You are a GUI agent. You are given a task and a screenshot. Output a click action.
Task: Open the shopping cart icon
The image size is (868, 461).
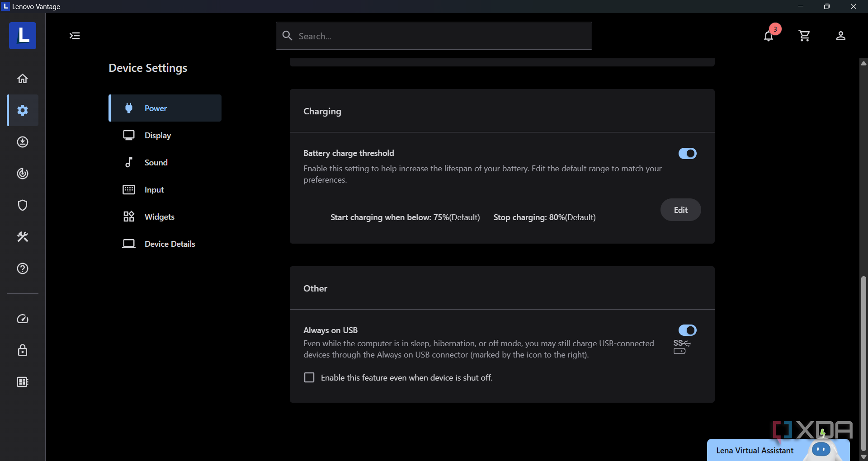pos(804,36)
